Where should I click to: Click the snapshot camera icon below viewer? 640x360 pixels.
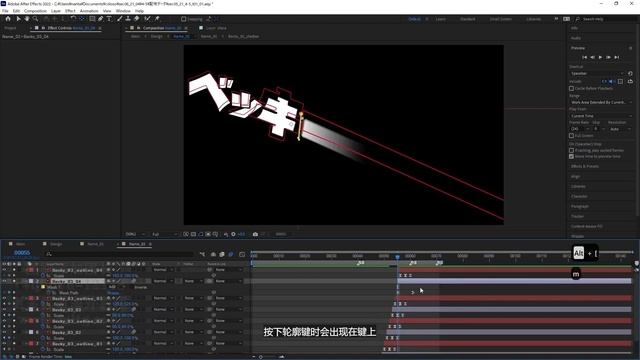coord(255,234)
